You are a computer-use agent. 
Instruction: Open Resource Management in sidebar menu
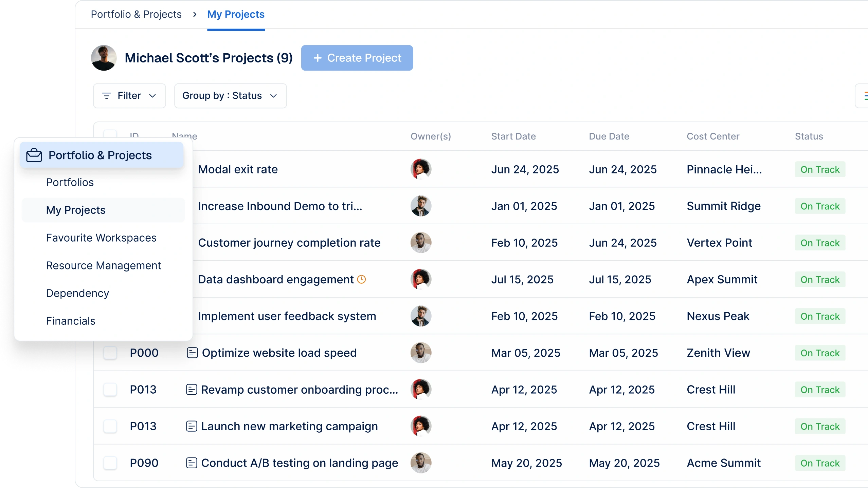104,265
